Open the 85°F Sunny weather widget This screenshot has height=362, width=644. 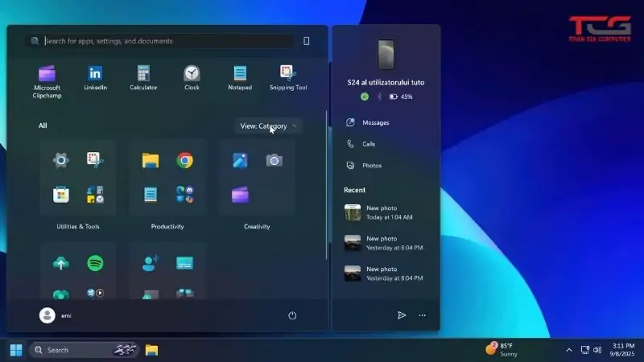(502, 350)
